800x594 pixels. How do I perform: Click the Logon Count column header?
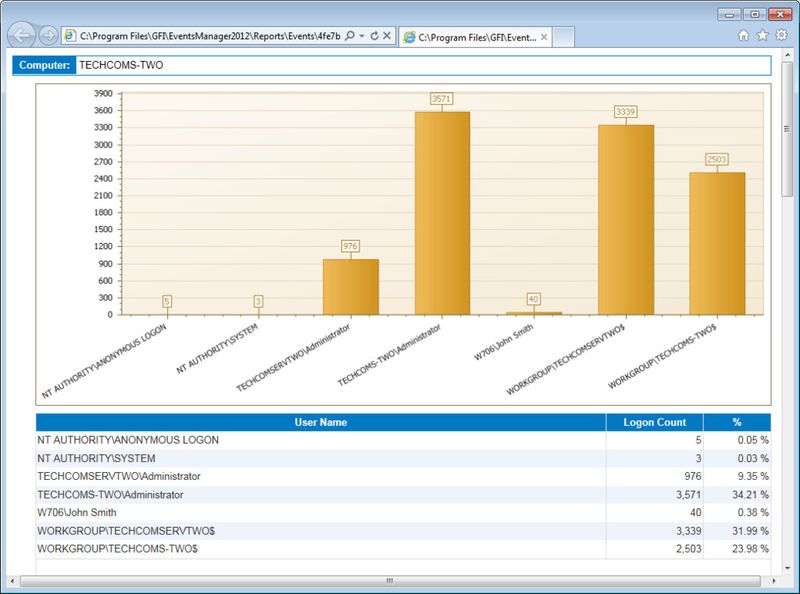[x=655, y=422]
